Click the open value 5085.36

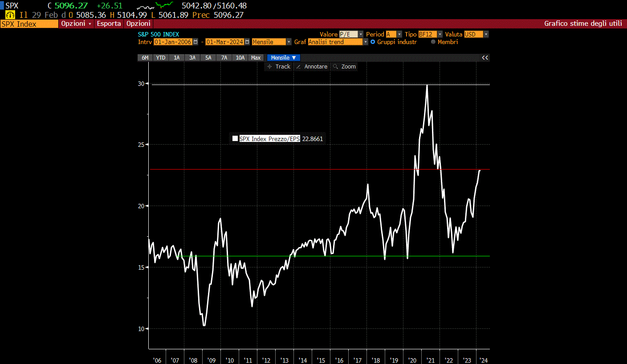coord(91,15)
